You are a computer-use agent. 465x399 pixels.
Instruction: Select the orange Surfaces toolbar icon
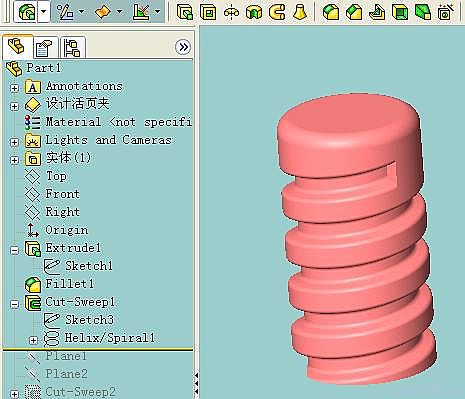click(x=103, y=12)
